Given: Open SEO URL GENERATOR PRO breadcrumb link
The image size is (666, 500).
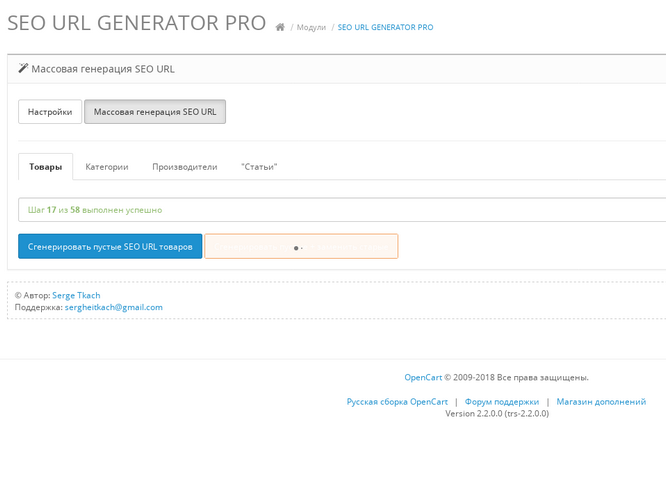Looking at the screenshot, I should tap(385, 27).
